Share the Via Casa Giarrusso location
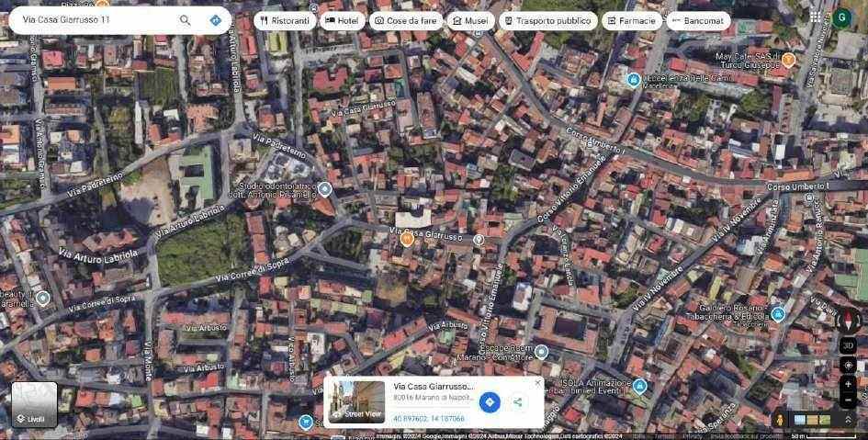The width and height of the screenshot is (868, 440). pos(518,401)
